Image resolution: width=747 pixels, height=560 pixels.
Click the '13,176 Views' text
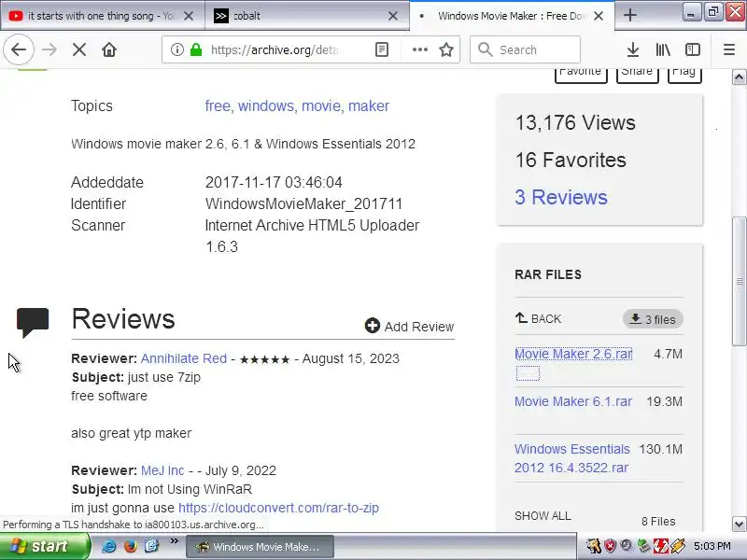[x=575, y=123]
